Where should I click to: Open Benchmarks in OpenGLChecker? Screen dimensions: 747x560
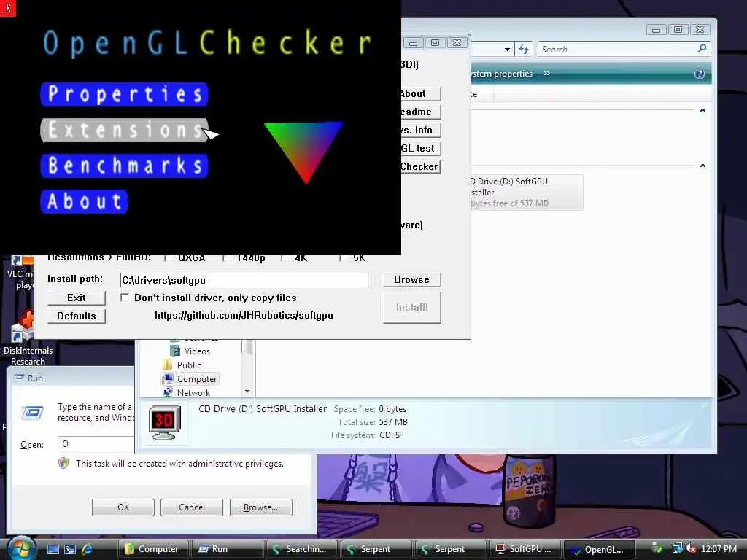124,166
